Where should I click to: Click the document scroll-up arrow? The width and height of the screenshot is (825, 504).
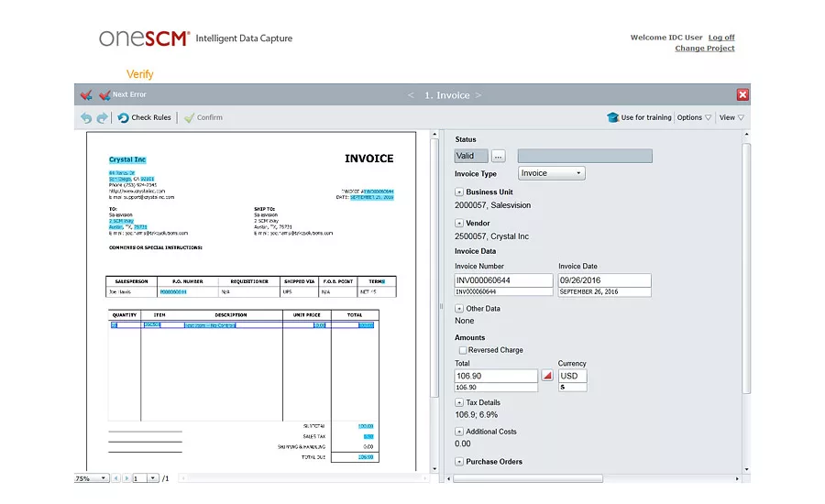click(434, 135)
